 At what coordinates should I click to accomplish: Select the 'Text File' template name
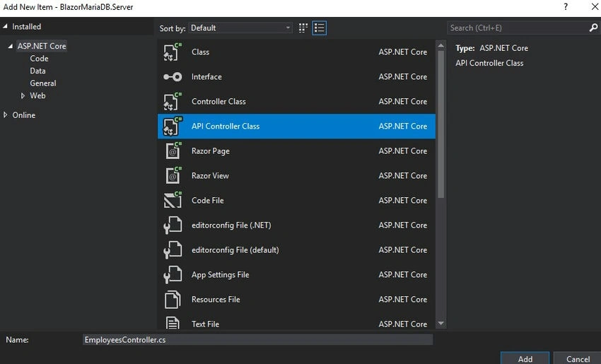205,324
